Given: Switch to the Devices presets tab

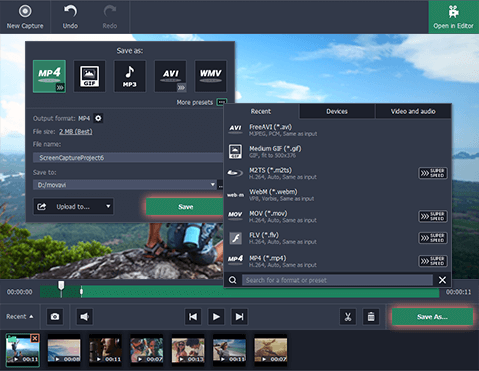Looking at the screenshot, I should tap(337, 111).
